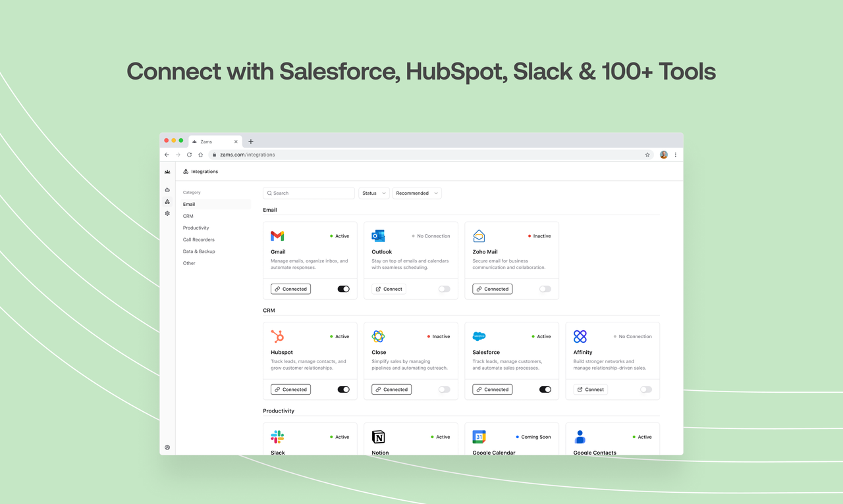This screenshot has height=504, width=843.
Task: Toggle the Affinity integration switch
Action: [646, 390]
